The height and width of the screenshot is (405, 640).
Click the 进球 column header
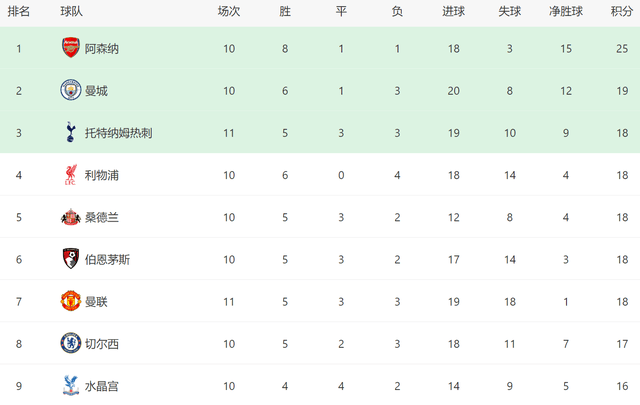point(453,12)
